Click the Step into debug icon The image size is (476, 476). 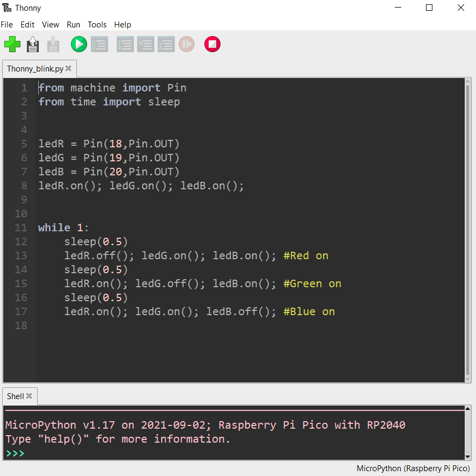[146, 44]
